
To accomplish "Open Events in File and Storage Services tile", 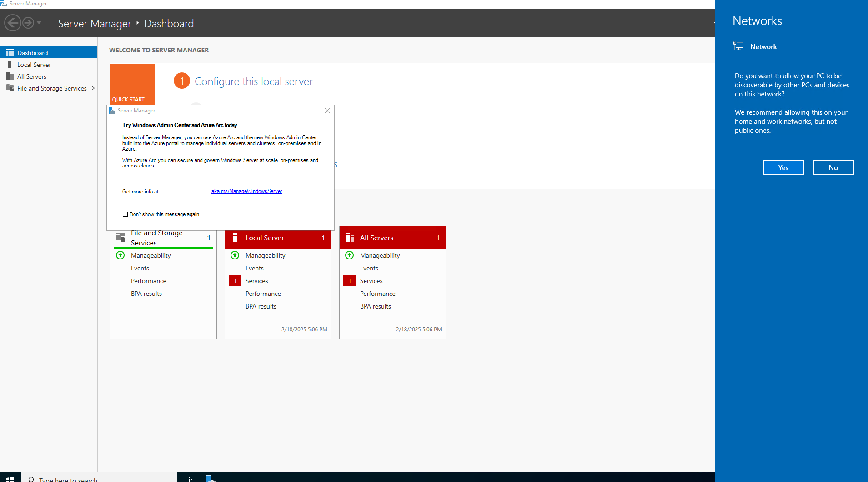I will click(x=140, y=269).
